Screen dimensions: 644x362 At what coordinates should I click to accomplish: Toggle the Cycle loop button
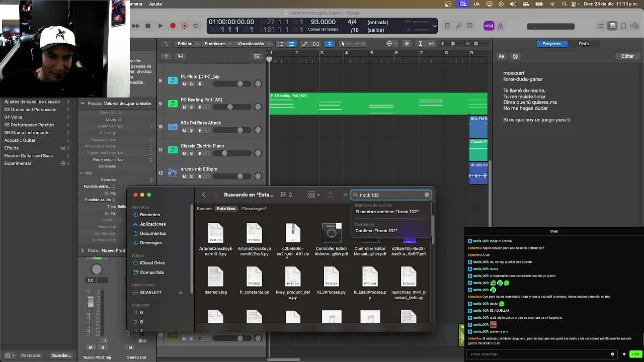196,26
